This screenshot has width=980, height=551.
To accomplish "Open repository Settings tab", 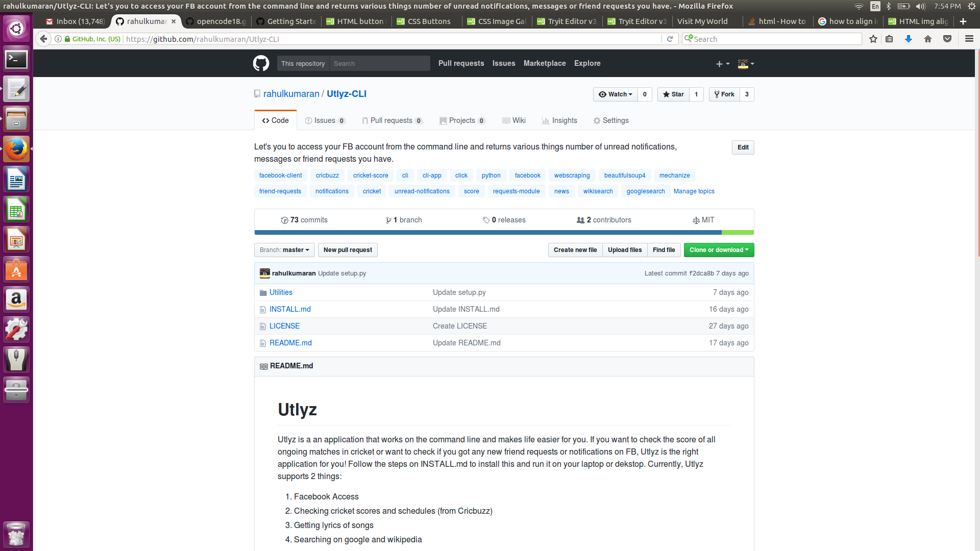I will coord(611,120).
